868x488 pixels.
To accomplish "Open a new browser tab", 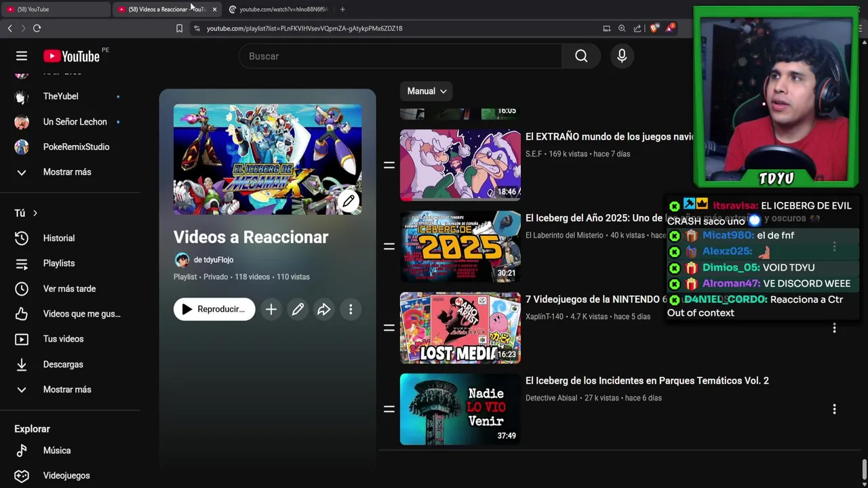I will point(342,9).
